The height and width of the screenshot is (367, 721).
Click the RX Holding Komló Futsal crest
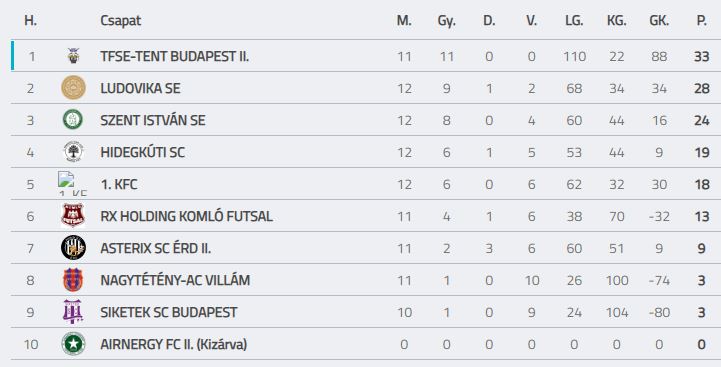point(73,215)
